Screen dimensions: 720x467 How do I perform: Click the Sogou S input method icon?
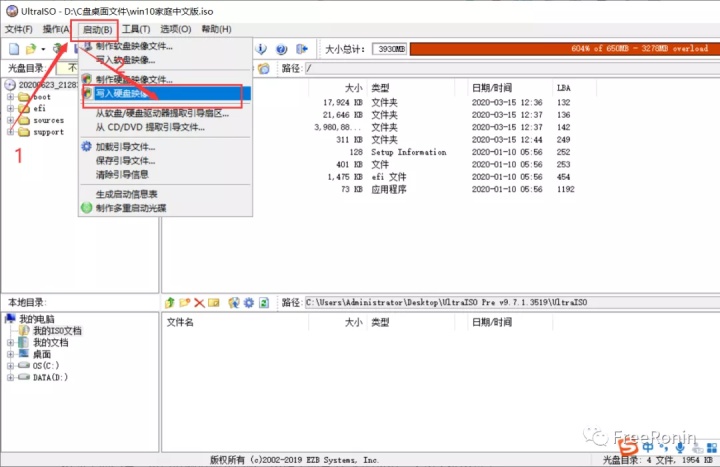click(628, 446)
